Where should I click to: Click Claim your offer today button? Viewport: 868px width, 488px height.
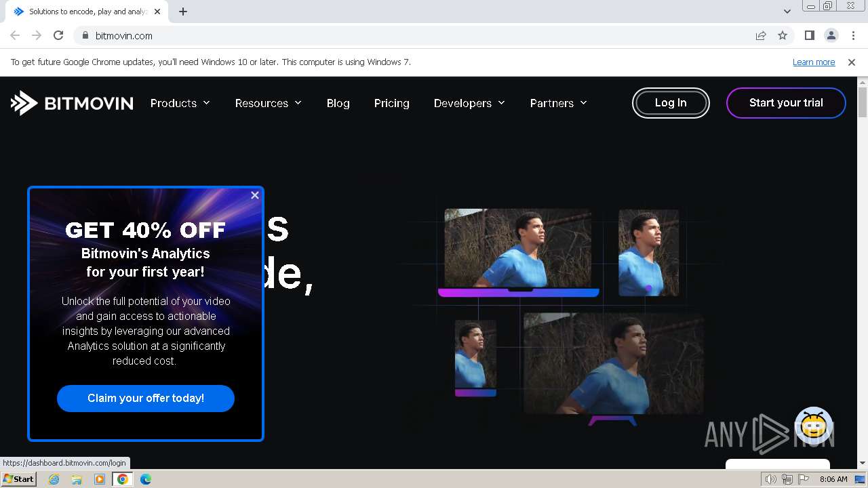pos(146,399)
